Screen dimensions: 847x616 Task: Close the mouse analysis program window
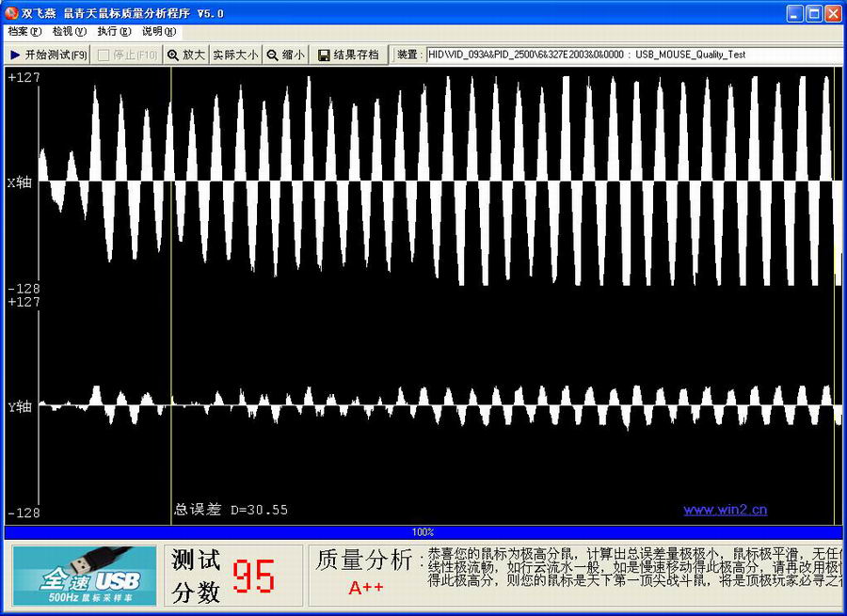(x=833, y=12)
